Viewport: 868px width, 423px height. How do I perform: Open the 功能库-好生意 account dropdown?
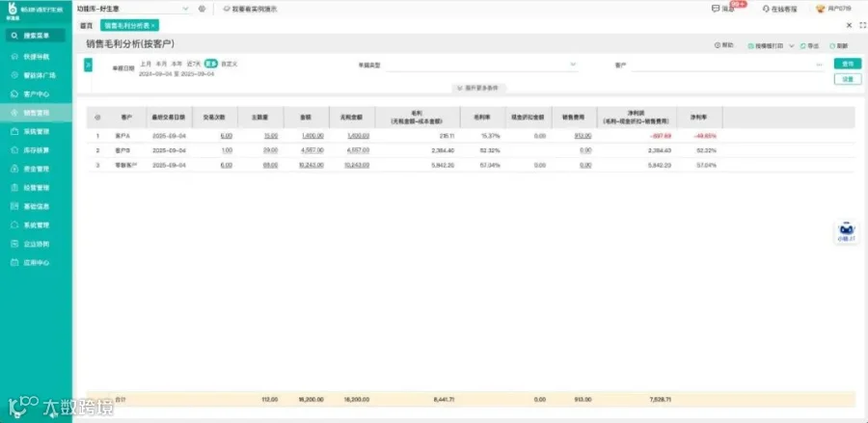[x=133, y=9]
